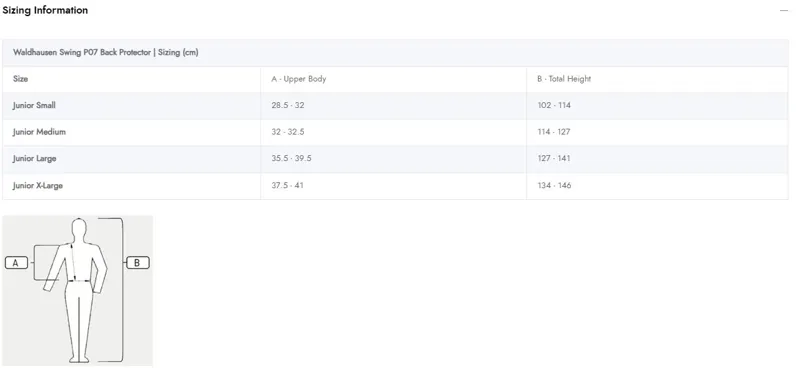Click the 114 - 127 total height value

click(x=554, y=132)
